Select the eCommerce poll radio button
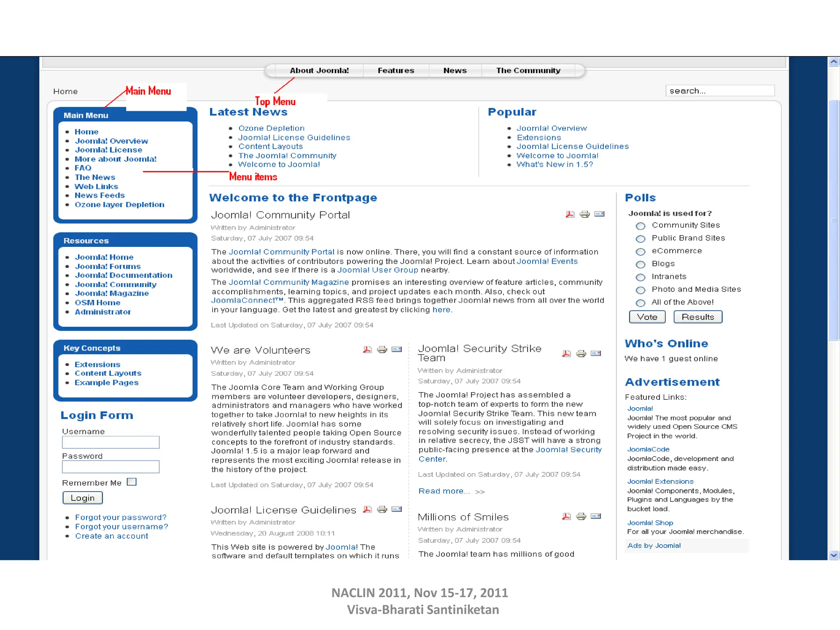Screen dimensions: 840x630 point(640,251)
